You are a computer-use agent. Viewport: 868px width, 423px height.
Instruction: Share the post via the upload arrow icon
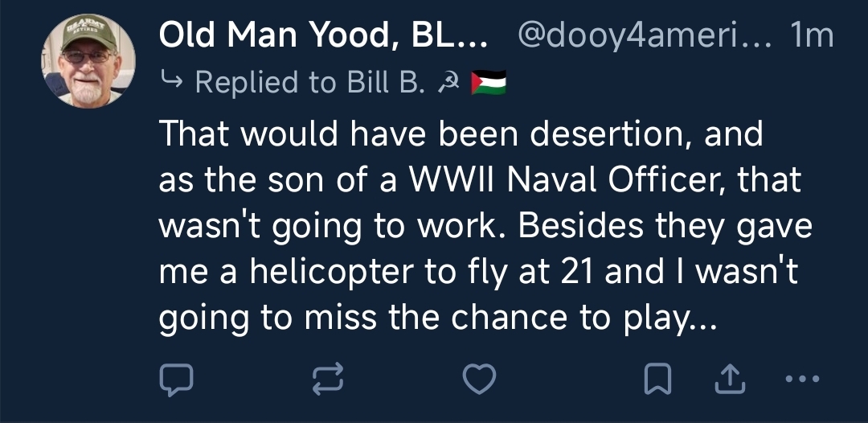[730, 380]
